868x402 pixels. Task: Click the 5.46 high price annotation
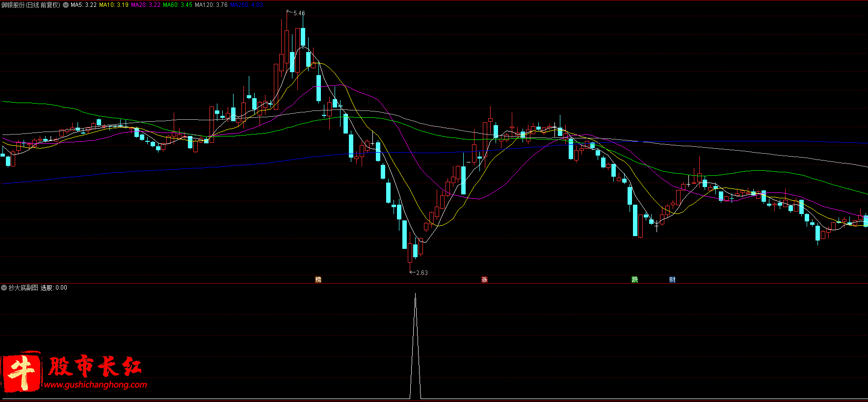[x=299, y=13]
